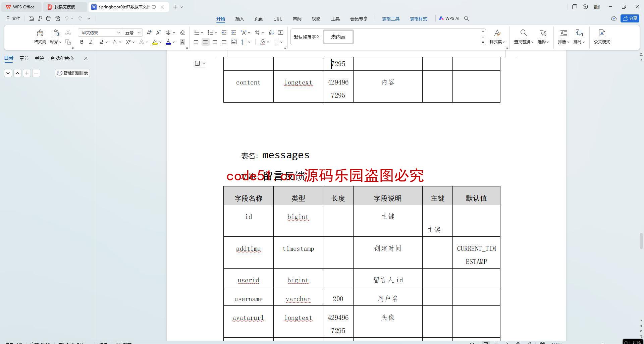Click the Official Document Mode (公文模式) icon
644x344 pixels.
pos(602,33)
